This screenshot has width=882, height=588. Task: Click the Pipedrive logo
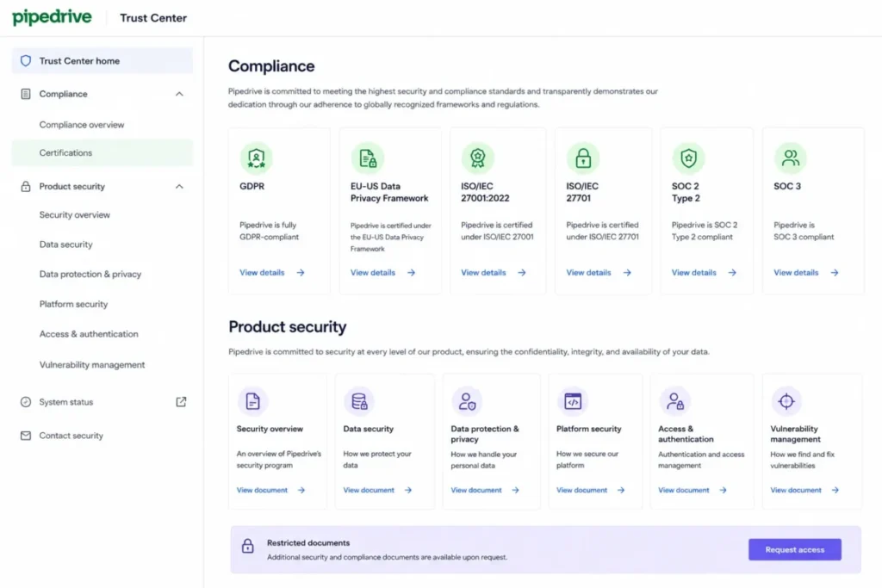(x=52, y=17)
